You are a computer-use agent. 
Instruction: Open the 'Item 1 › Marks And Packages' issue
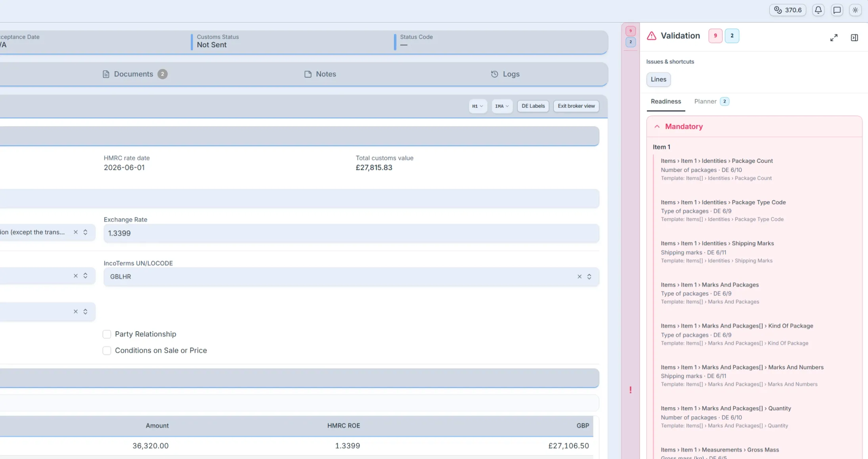click(x=710, y=293)
